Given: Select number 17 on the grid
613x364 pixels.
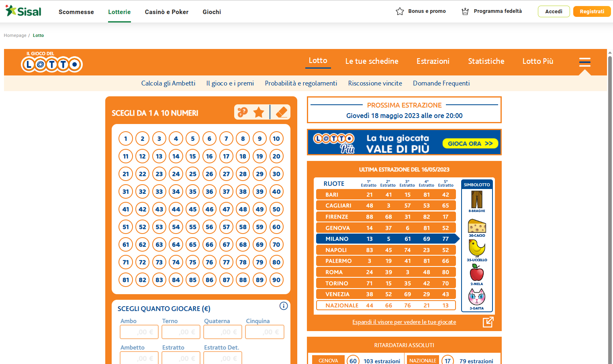Looking at the screenshot, I should coord(226,156).
